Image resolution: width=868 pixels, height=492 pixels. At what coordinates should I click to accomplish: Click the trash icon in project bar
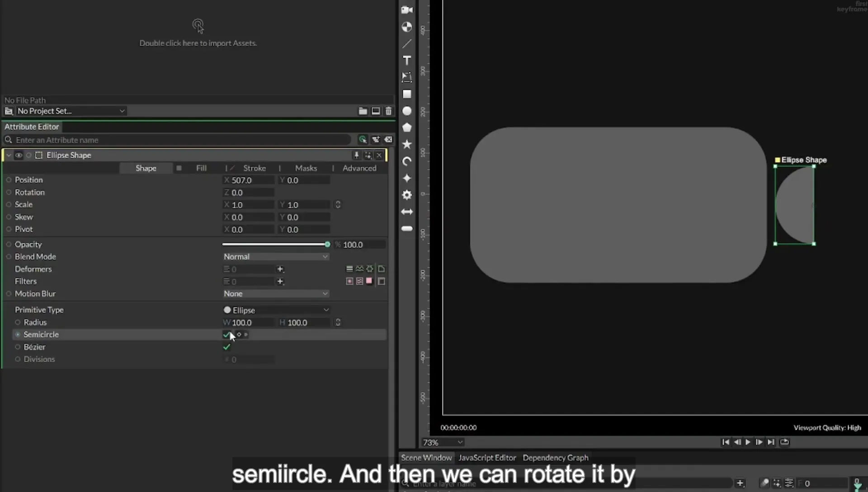tap(388, 111)
